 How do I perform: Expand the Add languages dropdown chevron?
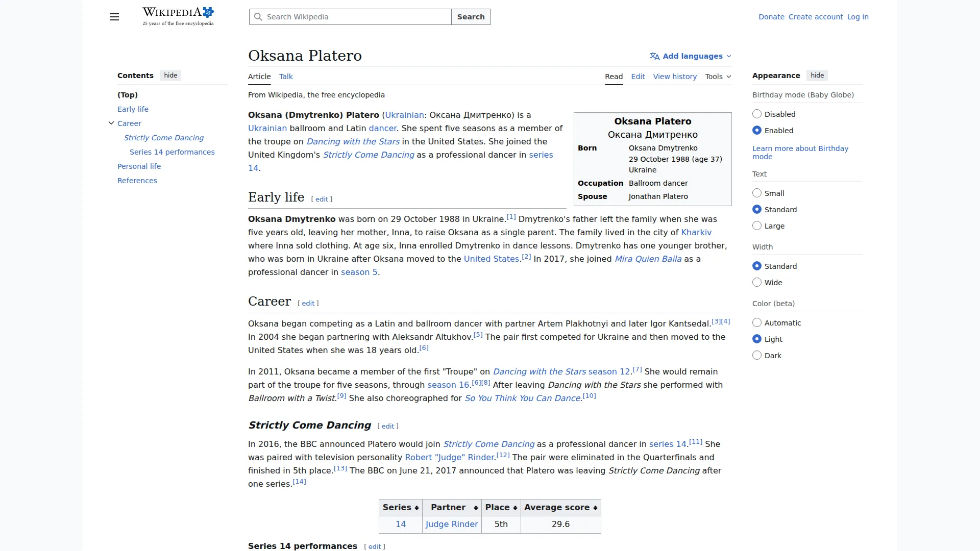[729, 56]
